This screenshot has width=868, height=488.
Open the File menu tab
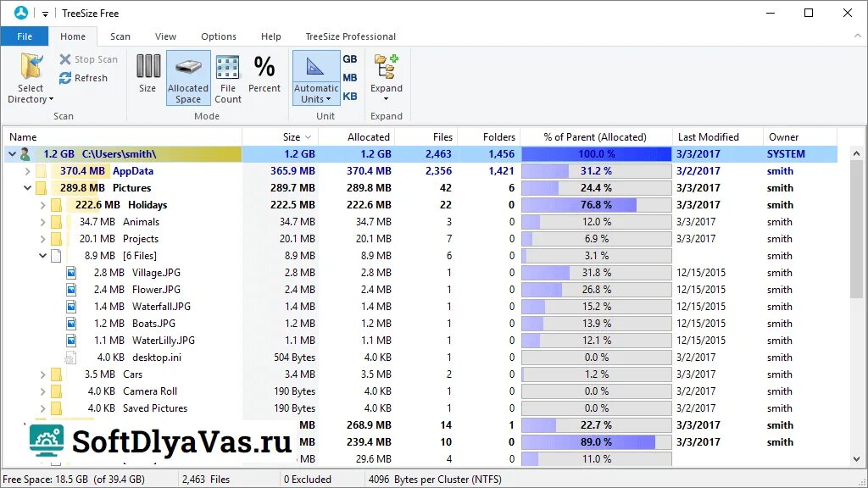click(x=25, y=36)
